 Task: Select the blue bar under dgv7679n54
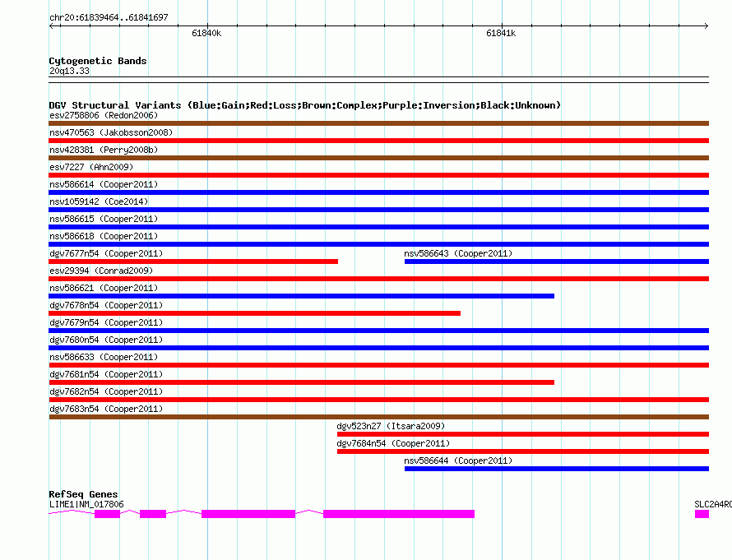[x=378, y=331]
